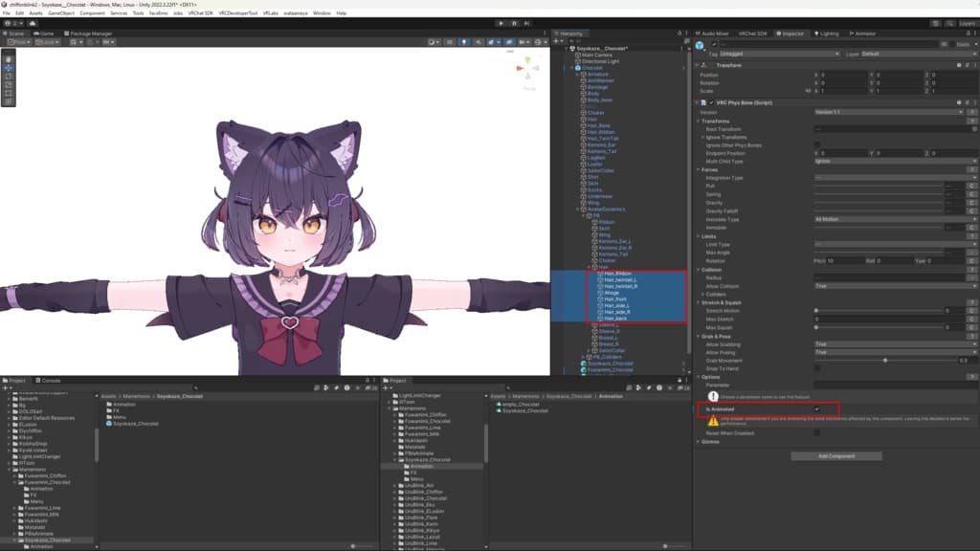Click the Hierarchy panel lock icon
The height and width of the screenshot is (551, 980).
click(x=678, y=33)
